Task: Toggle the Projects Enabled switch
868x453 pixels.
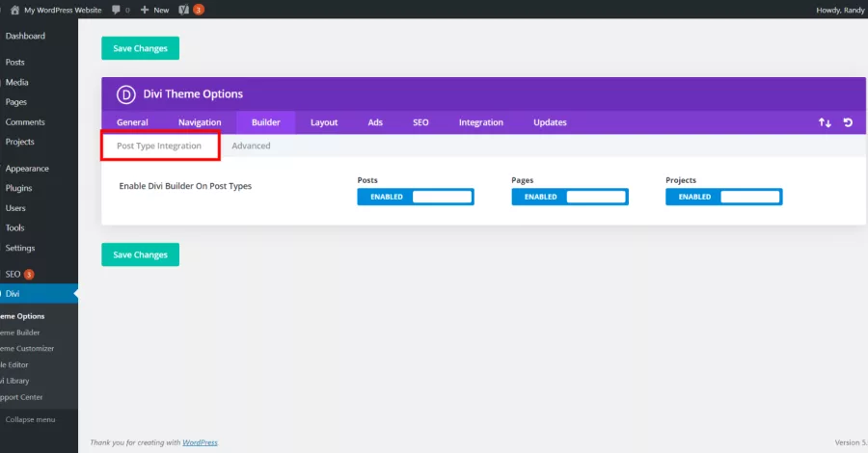Action: 724,197
